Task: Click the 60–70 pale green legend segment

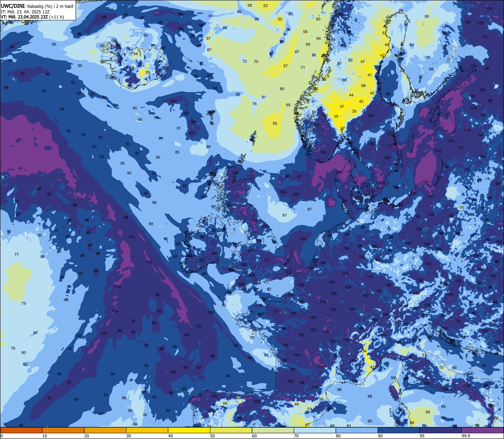Action: (x=273, y=430)
